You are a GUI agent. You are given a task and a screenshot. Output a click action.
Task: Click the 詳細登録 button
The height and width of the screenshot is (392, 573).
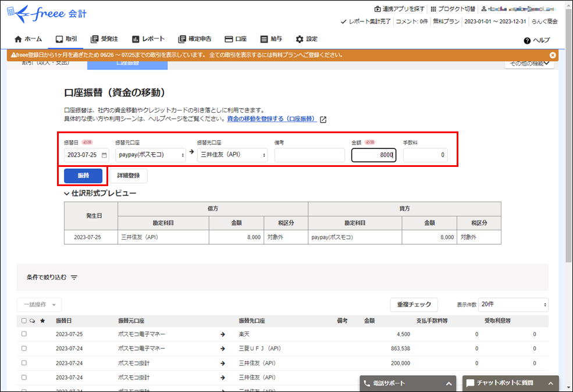(128, 176)
